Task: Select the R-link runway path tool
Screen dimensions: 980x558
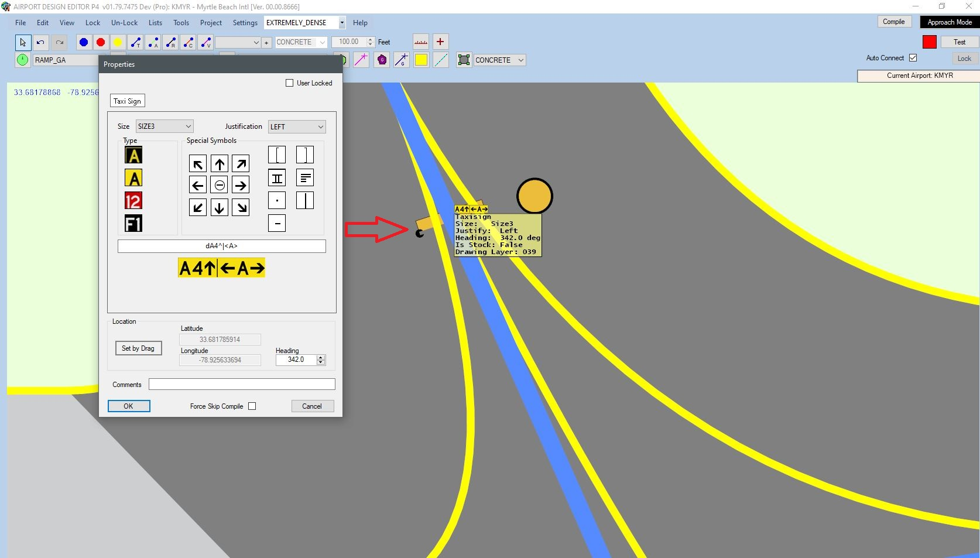Action: point(170,42)
